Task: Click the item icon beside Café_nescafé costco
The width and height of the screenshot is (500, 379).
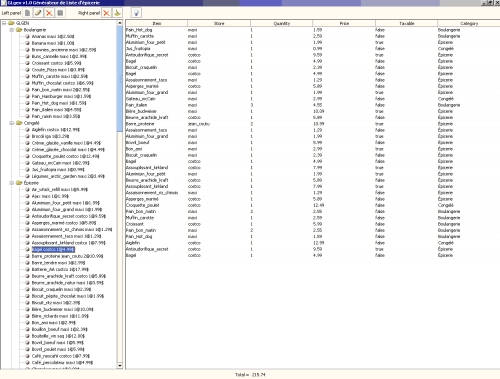Action: point(28,356)
